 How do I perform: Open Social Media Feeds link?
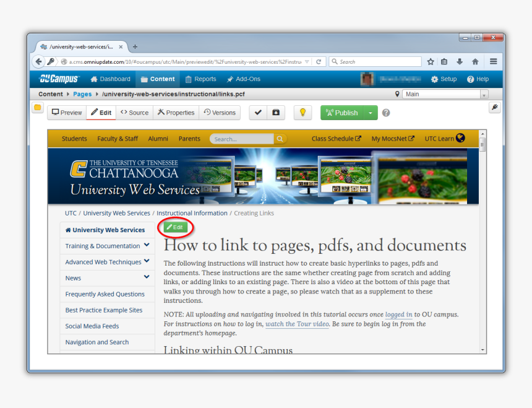point(92,326)
